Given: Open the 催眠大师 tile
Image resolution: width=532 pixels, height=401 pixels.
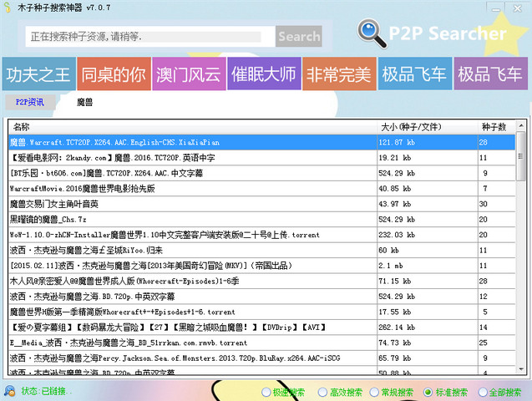Looking at the screenshot, I should point(264,74).
